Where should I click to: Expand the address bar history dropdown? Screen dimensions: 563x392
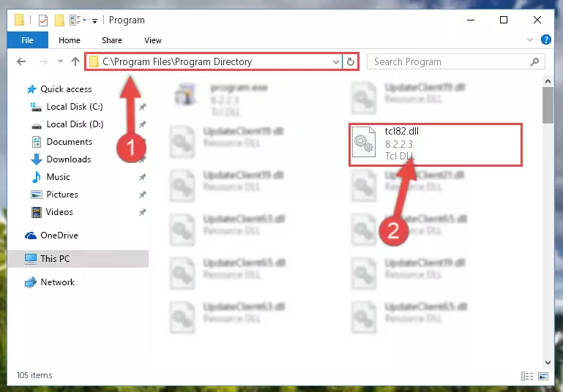pyautogui.click(x=336, y=61)
